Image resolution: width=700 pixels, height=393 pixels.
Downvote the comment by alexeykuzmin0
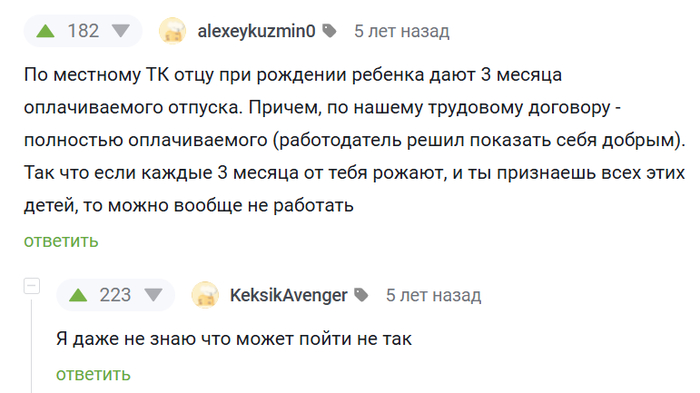coord(121,31)
